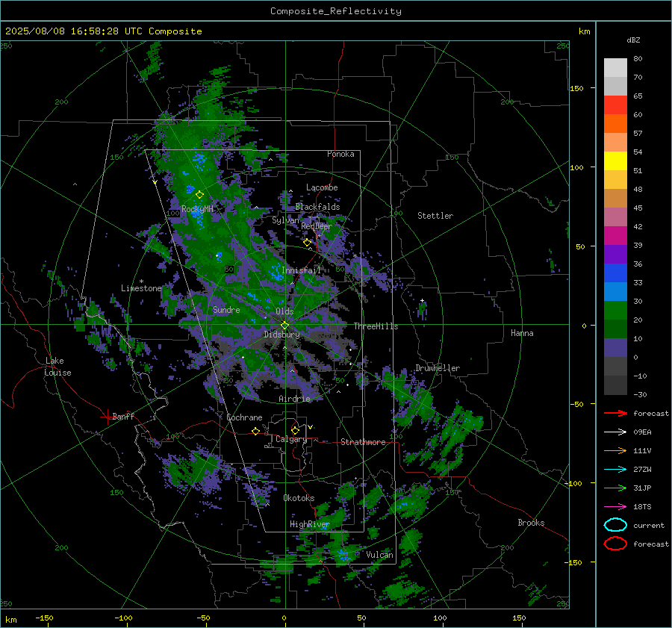Click the white 09EA arrow legend icon
The image size is (672, 628).
(615, 432)
